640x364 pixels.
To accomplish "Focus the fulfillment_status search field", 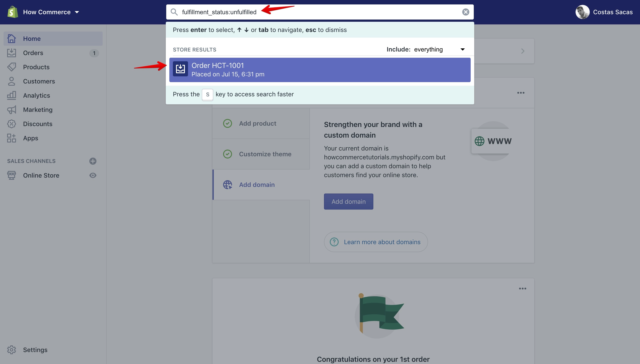I will (x=320, y=12).
